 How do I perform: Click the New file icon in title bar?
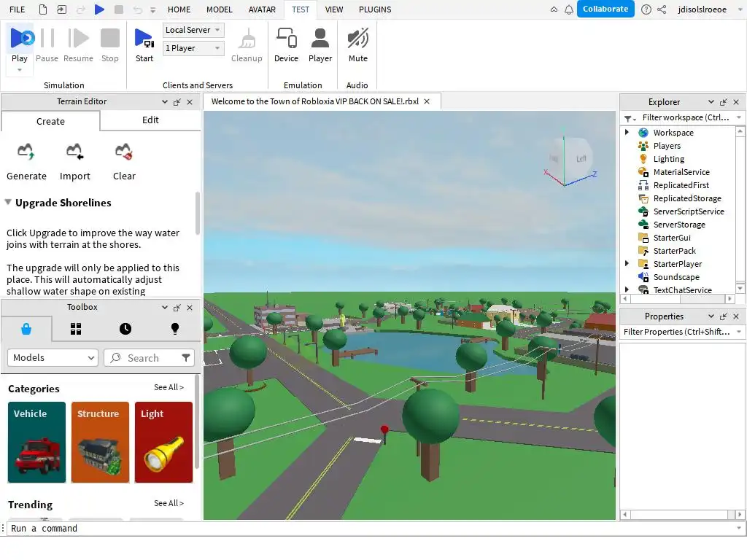pos(43,9)
